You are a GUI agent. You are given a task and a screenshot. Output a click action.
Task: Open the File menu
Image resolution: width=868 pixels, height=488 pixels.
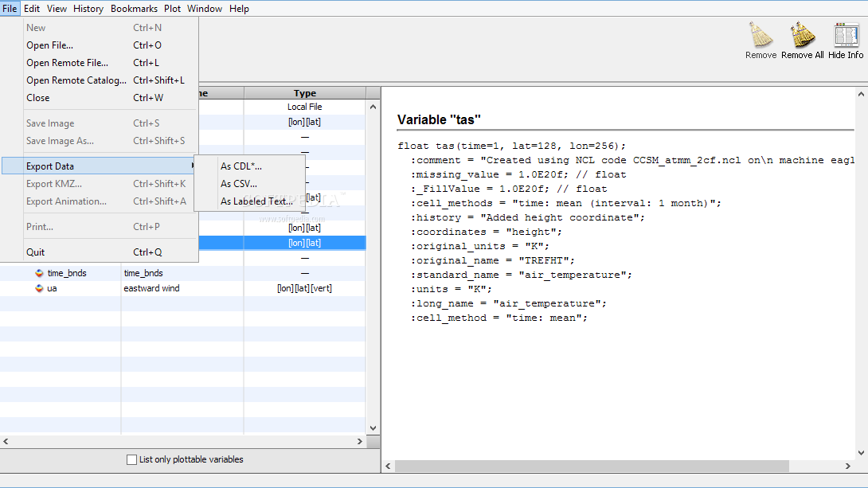[x=10, y=8]
